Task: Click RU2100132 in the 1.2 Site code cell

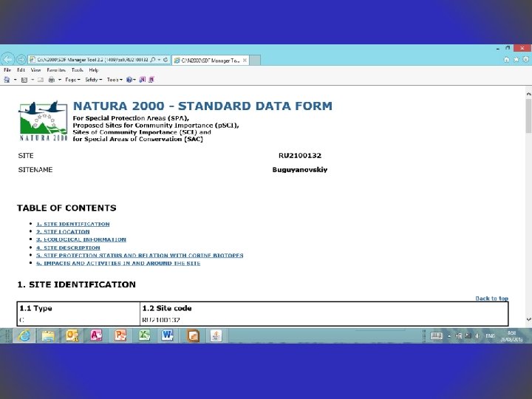Action: pyautogui.click(x=161, y=320)
